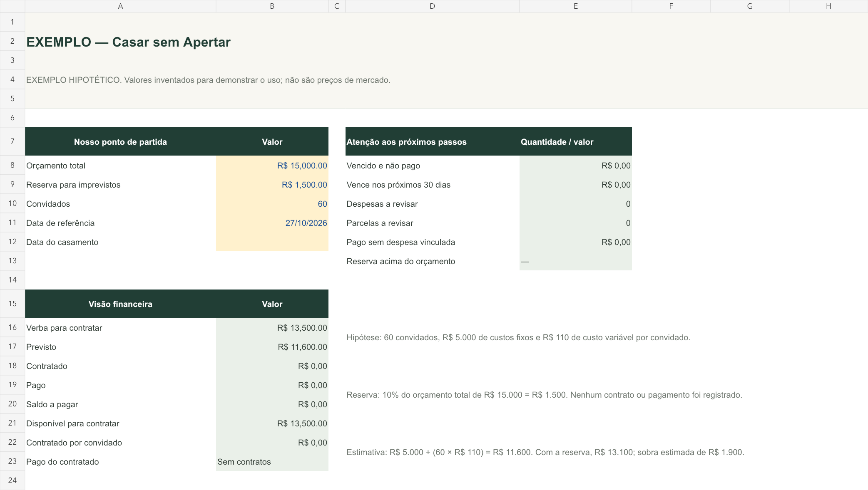
Task: Click the 'Disponível para contratar' value
Action: click(272, 423)
